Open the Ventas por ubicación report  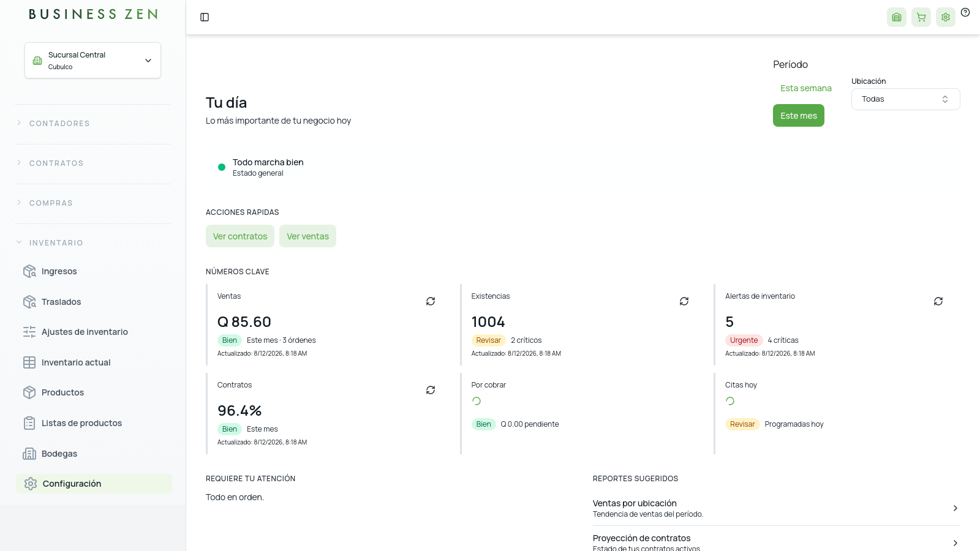point(776,508)
